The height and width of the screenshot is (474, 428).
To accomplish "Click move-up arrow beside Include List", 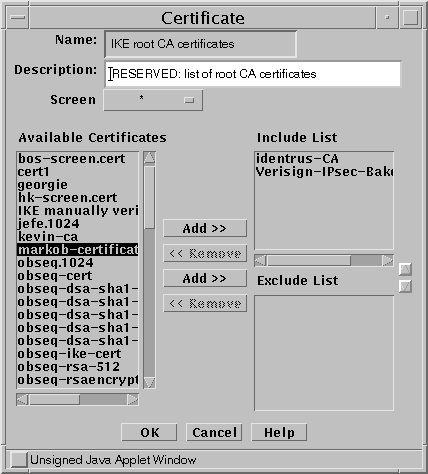I will [405, 269].
